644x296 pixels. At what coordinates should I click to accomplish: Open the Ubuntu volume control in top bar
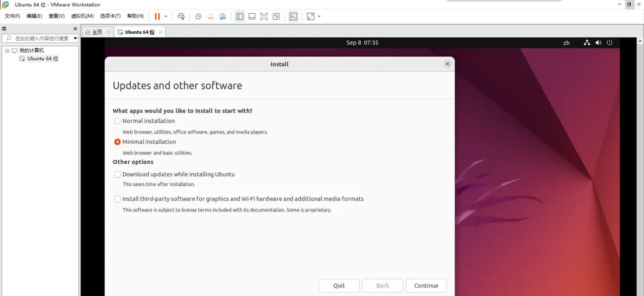coord(598,42)
